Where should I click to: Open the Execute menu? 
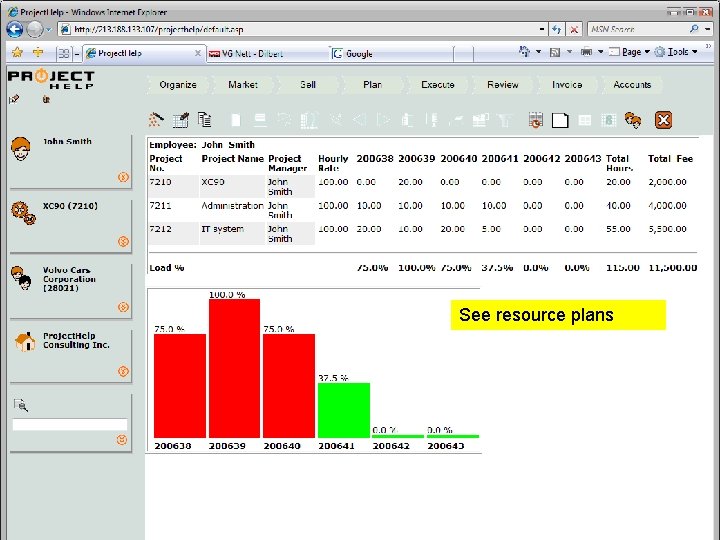click(x=438, y=84)
